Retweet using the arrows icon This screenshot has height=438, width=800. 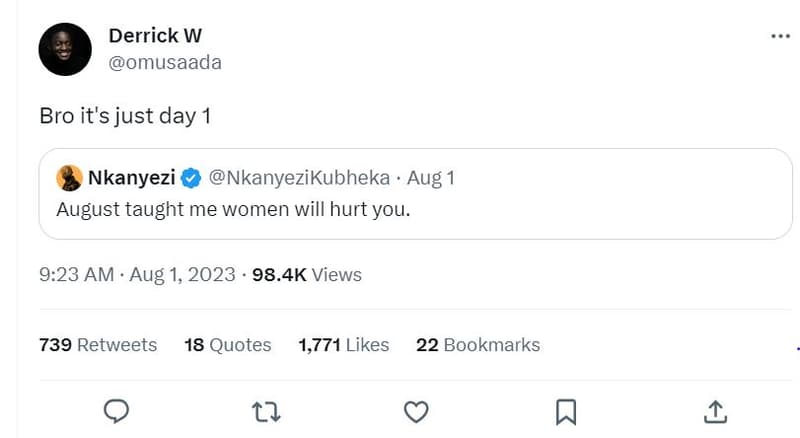coord(266,411)
